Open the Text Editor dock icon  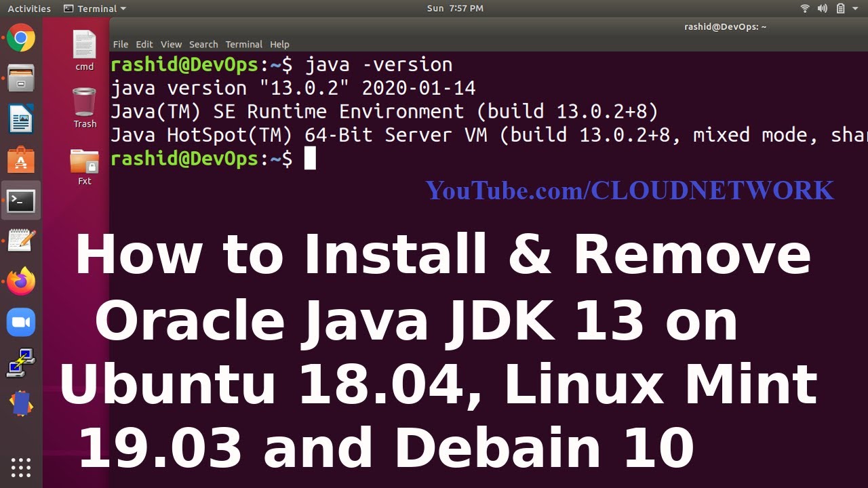(x=21, y=241)
